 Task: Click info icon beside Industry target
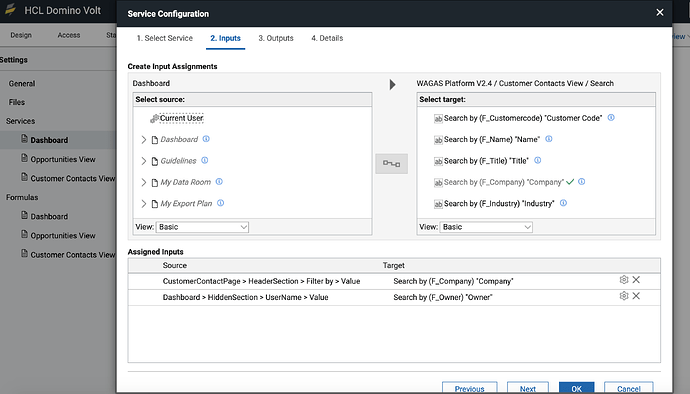click(x=563, y=203)
